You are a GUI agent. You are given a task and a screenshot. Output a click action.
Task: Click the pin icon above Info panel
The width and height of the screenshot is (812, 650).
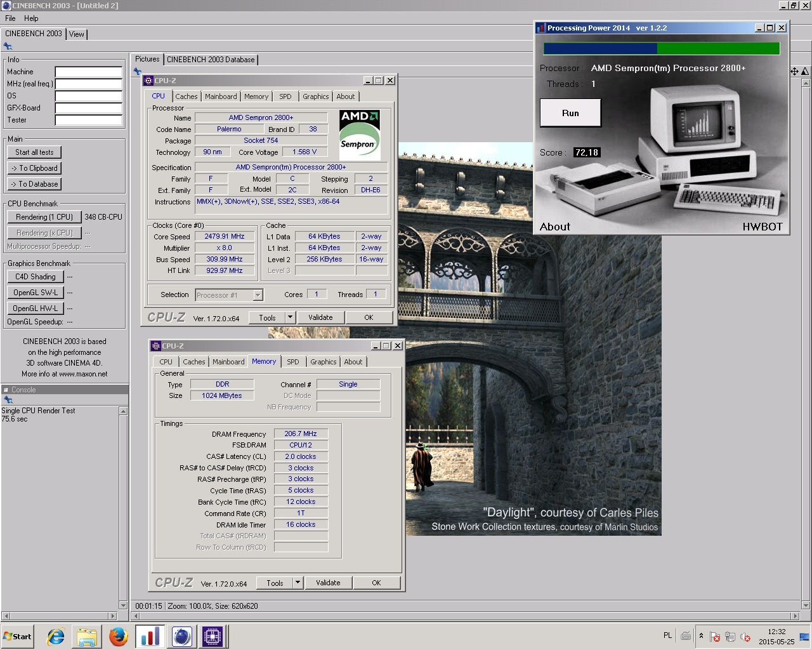[x=8, y=46]
